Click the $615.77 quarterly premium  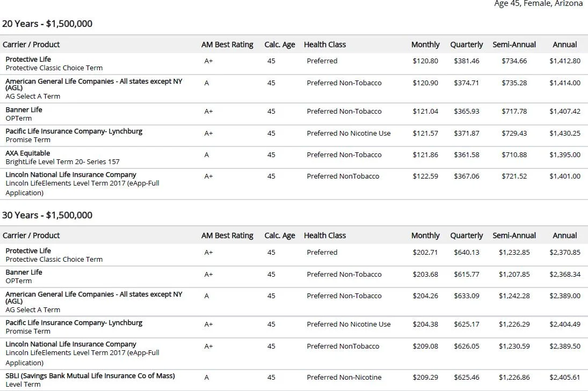pyautogui.click(x=467, y=274)
